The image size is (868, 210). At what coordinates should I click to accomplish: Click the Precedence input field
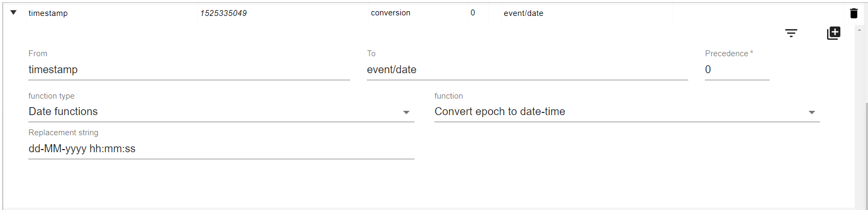(x=737, y=69)
